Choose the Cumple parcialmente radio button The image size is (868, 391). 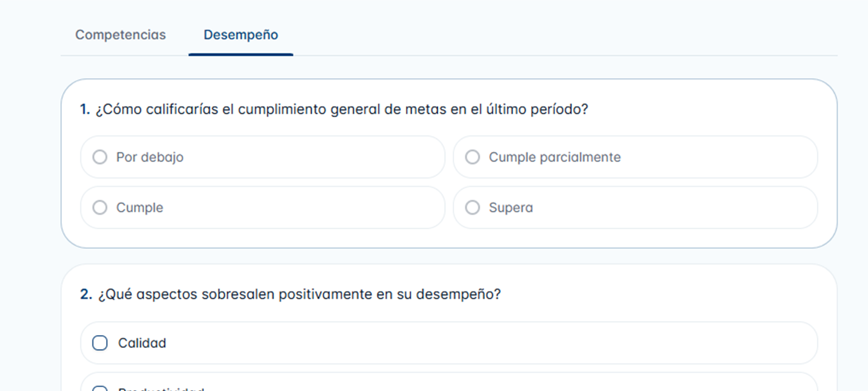point(472,157)
